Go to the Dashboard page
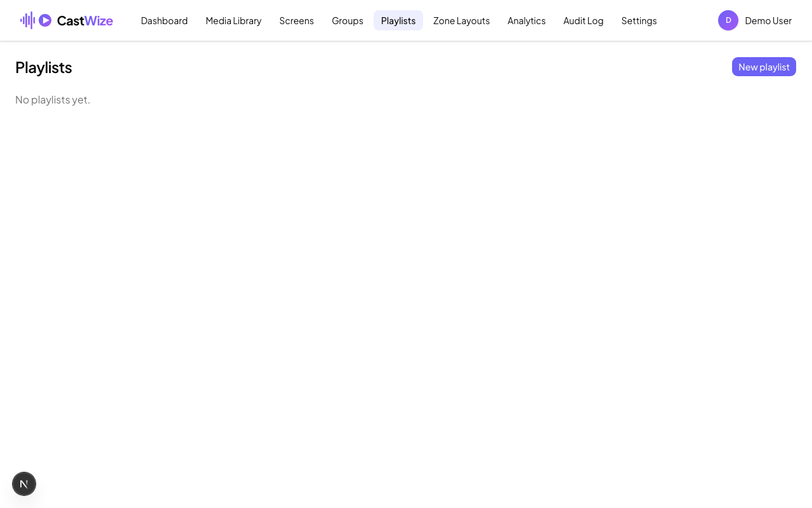812x508 pixels. tap(164, 20)
